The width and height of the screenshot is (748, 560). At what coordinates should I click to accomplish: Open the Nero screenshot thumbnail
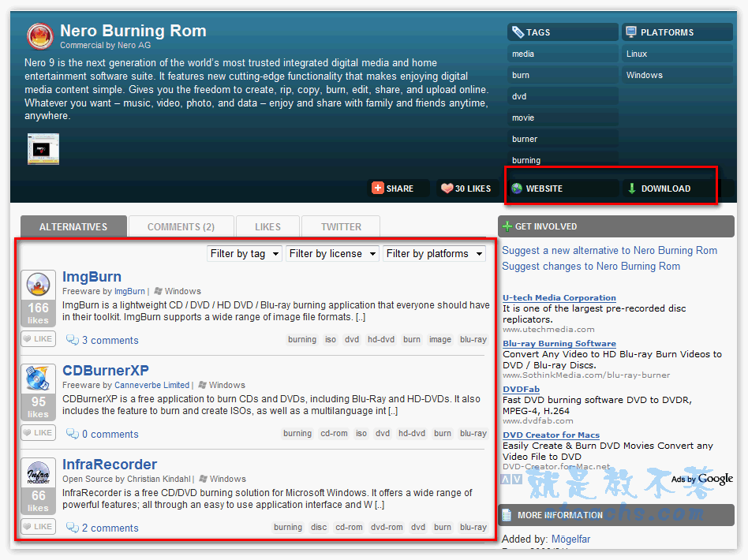[x=43, y=148]
